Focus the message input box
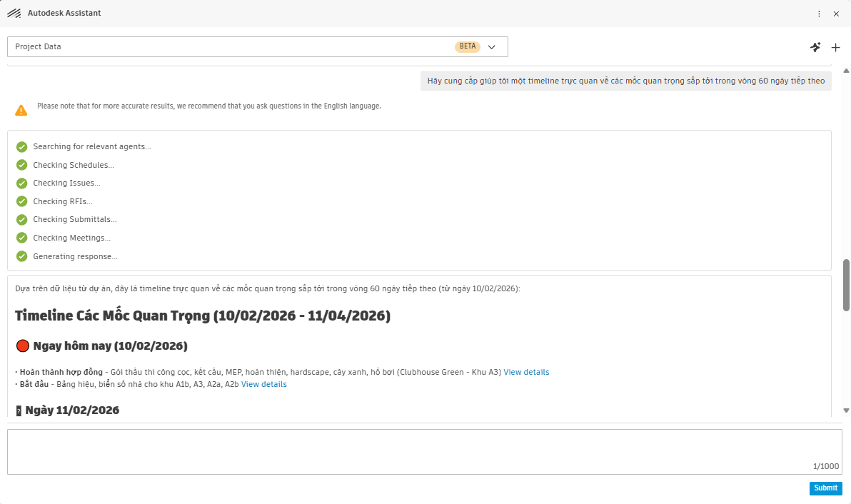Image resolution: width=851 pixels, height=504 pixels. (x=424, y=452)
